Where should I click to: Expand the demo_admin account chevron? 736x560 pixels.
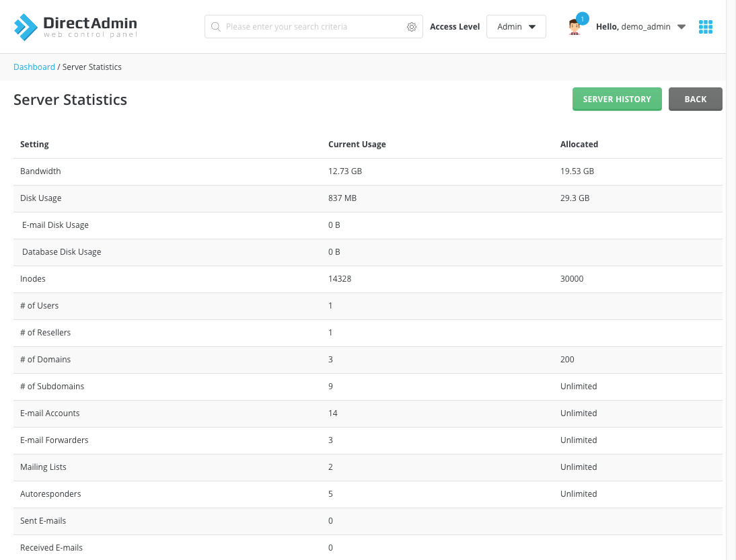tap(681, 27)
